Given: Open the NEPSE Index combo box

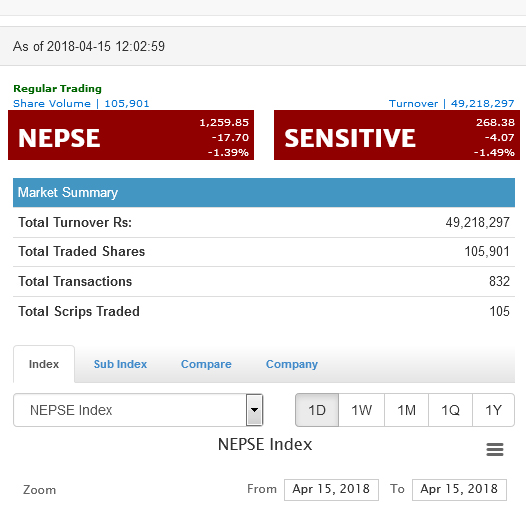Looking at the screenshot, I should click(138, 410).
